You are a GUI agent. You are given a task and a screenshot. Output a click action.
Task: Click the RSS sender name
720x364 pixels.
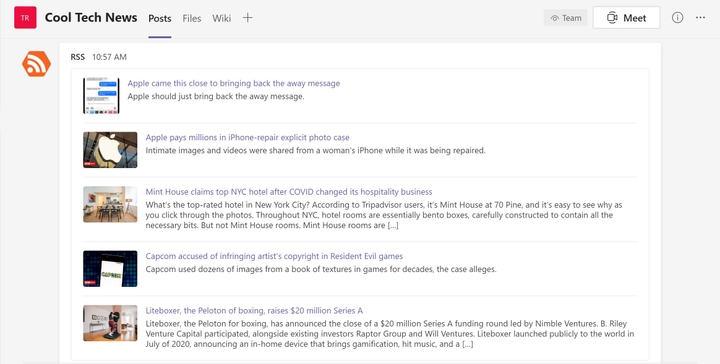coord(78,57)
